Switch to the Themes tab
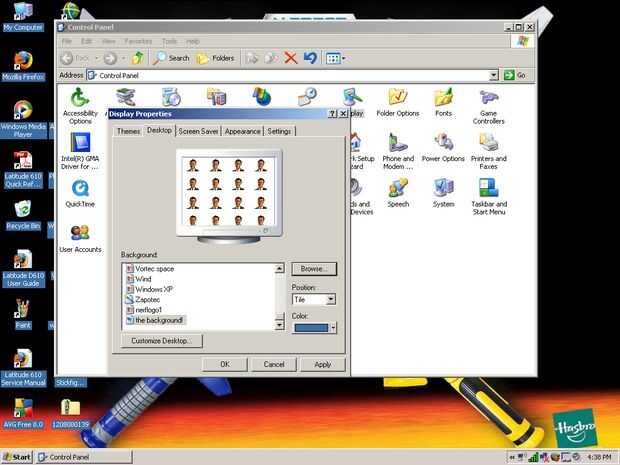Screen dimensions: 620x465 click(128, 131)
